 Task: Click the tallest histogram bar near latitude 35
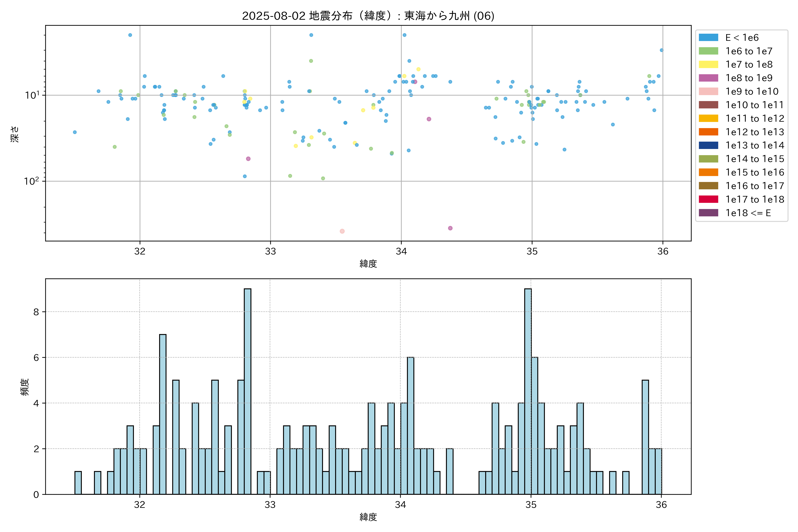tap(528, 390)
